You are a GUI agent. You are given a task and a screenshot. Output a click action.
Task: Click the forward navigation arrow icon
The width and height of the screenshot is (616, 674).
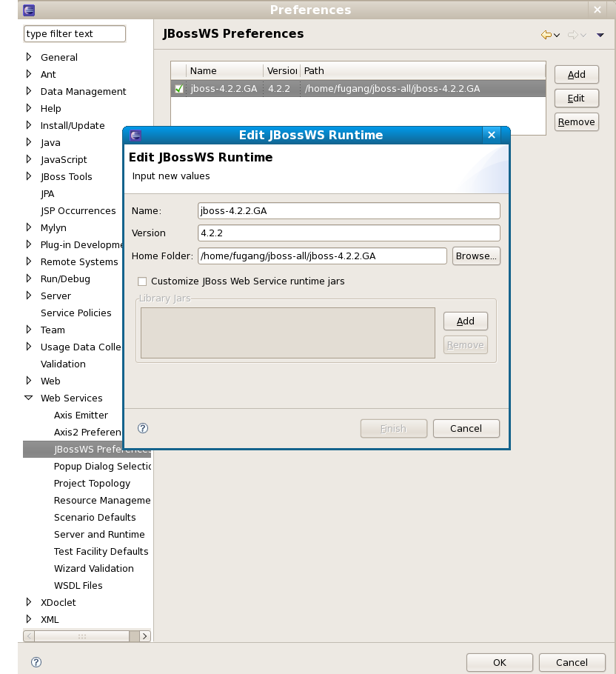coord(572,35)
